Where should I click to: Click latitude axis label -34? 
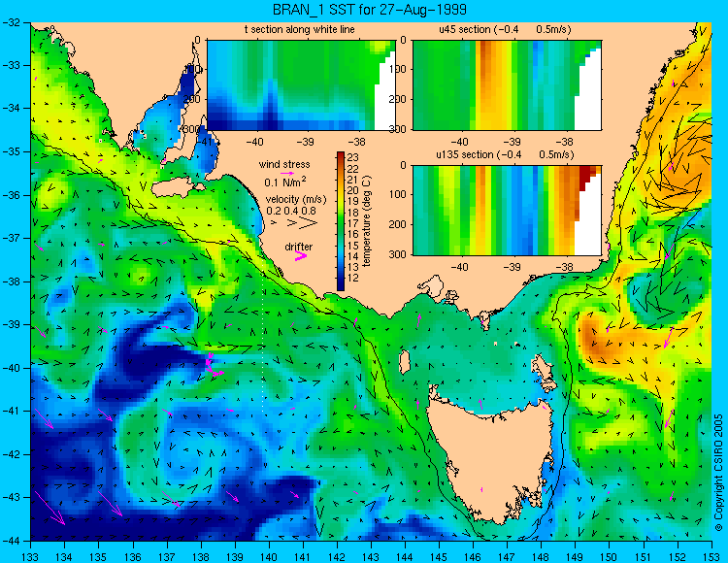[x=12, y=108]
